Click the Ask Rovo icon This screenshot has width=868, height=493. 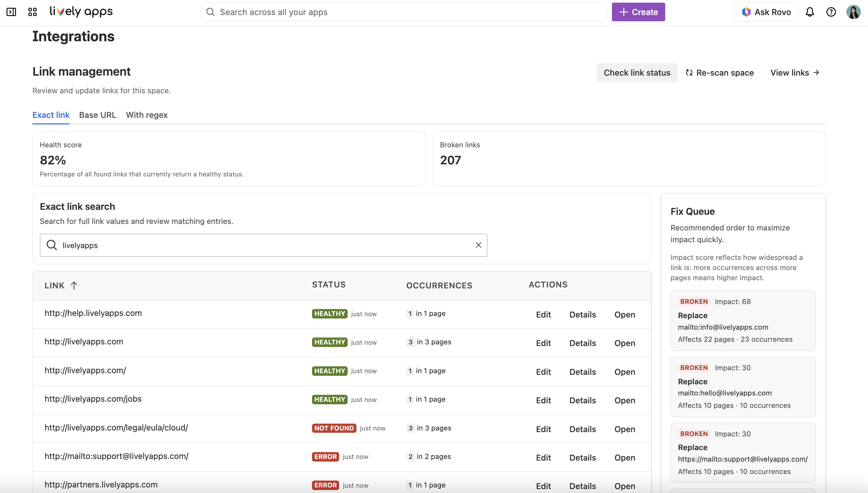[x=746, y=12]
